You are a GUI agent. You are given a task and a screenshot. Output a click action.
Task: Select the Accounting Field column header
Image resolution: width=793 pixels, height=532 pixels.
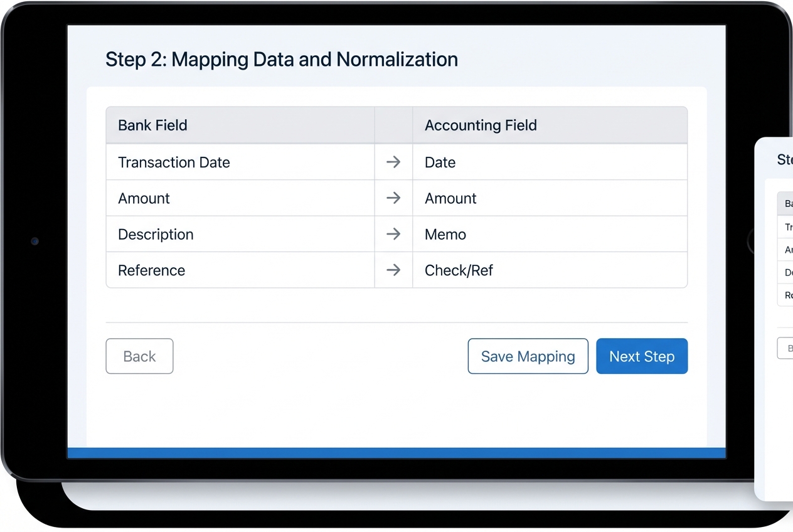(481, 125)
